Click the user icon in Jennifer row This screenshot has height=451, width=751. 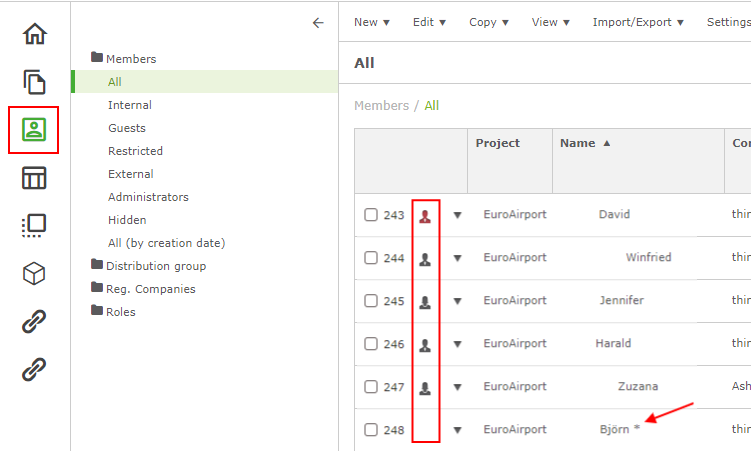[x=425, y=303]
